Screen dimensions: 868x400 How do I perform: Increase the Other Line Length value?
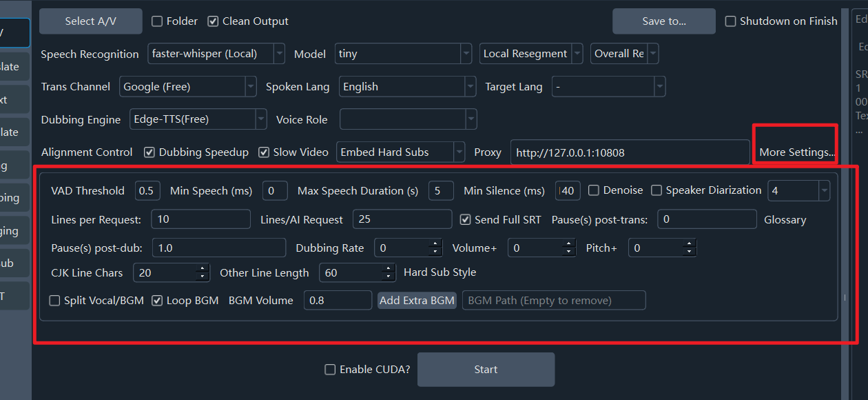coord(389,268)
